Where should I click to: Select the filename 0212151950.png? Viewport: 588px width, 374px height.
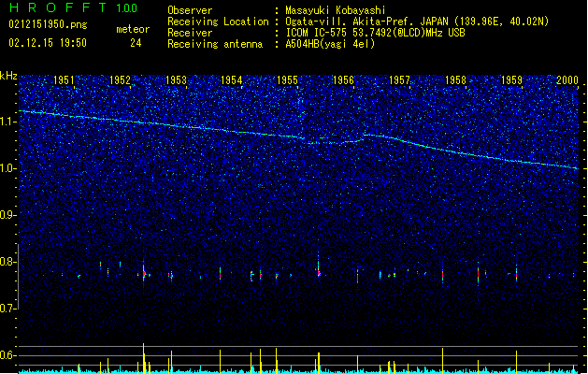[x=48, y=24]
